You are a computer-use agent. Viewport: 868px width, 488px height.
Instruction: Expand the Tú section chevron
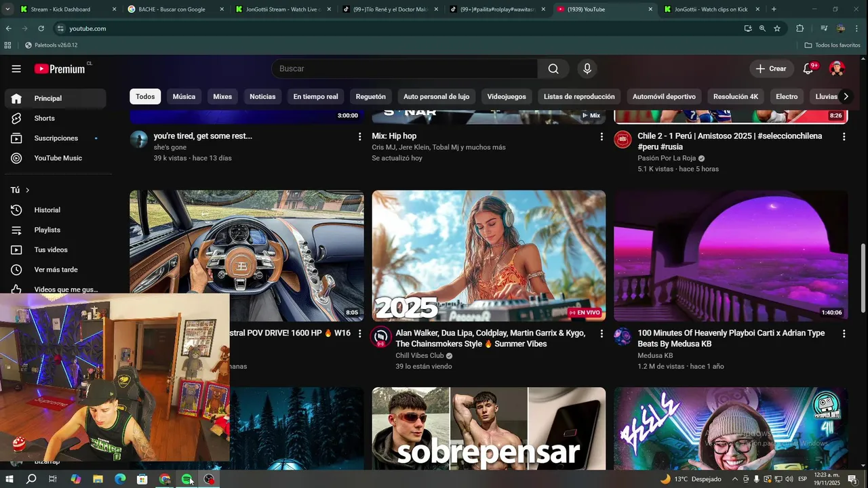pyautogui.click(x=27, y=190)
